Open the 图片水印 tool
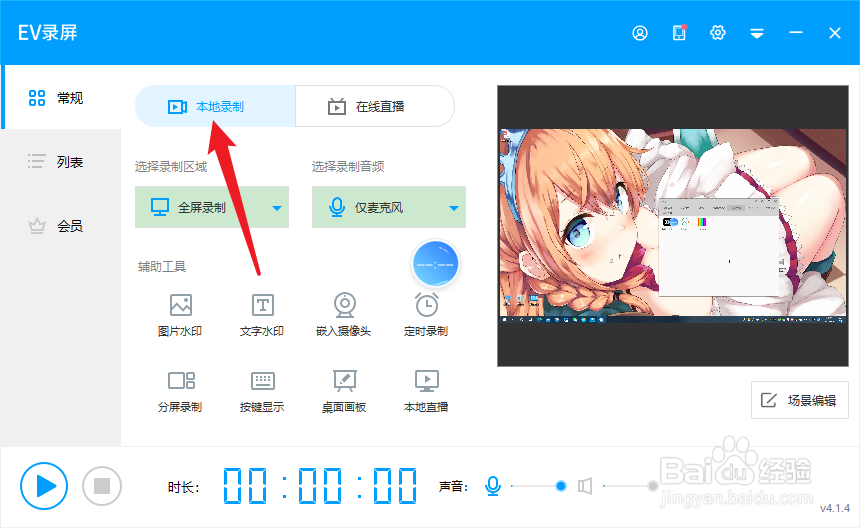The image size is (860, 528). 180,315
